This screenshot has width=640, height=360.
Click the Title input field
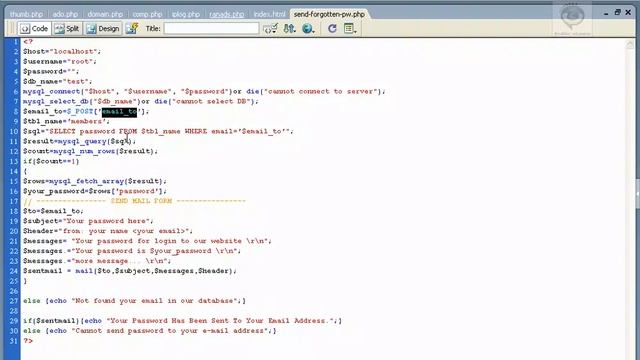pyautogui.click(x=211, y=29)
